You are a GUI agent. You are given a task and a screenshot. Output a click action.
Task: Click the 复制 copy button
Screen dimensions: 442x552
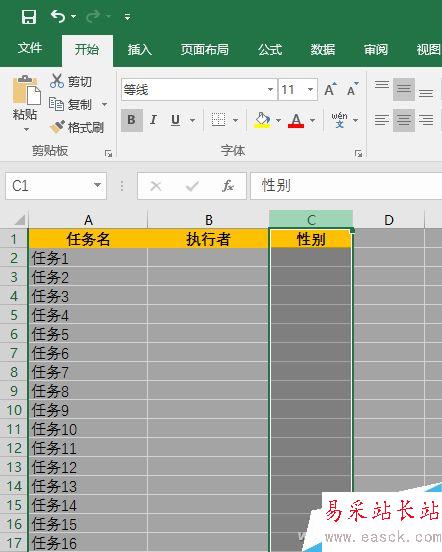tap(70, 104)
